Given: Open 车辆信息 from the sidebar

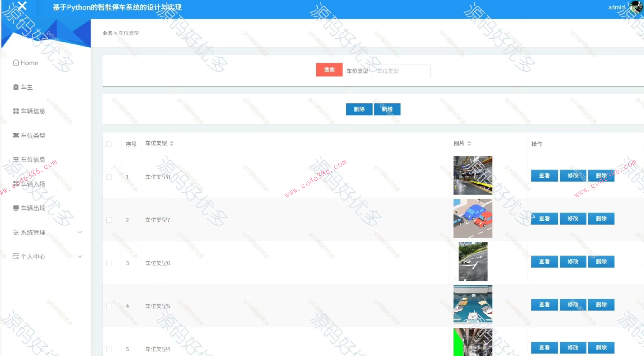Looking at the screenshot, I should (15, 111).
